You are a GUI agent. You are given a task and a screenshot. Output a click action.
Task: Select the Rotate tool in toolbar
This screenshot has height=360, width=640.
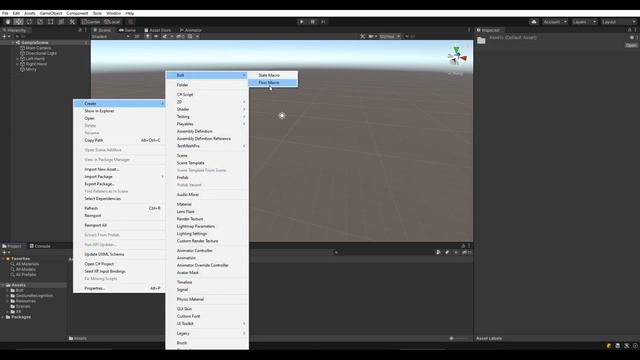(29, 22)
